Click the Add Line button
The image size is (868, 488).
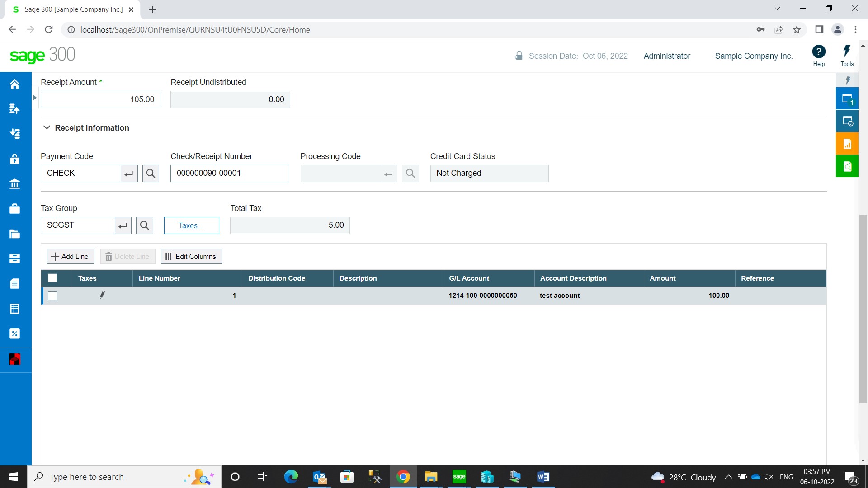tap(70, 256)
